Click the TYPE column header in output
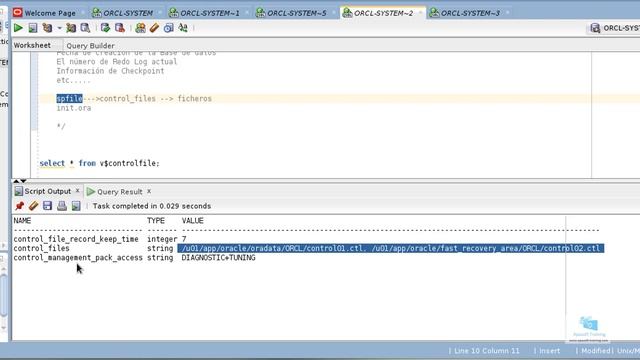Image resolution: width=640 pixels, height=360 pixels. [x=156, y=220]
